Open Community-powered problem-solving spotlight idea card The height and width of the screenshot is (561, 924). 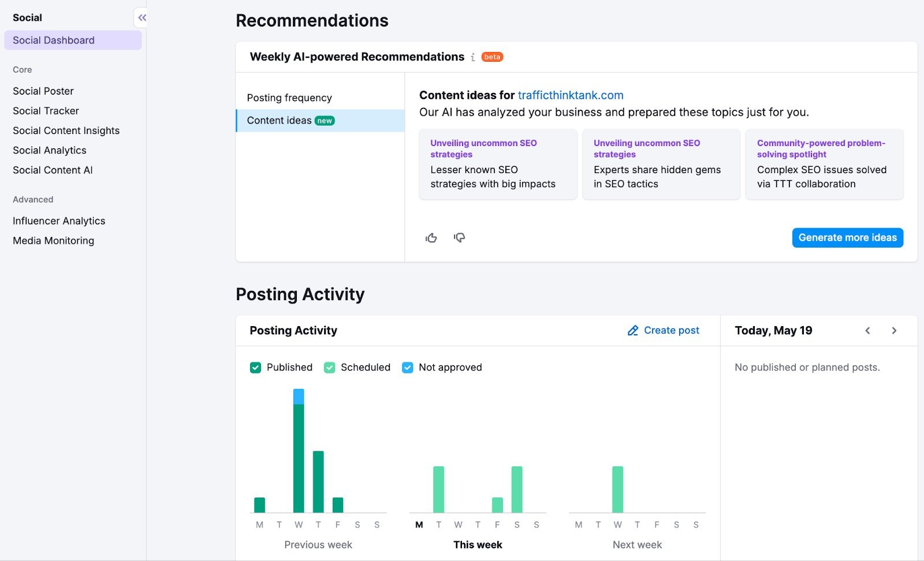coord(824,164)
